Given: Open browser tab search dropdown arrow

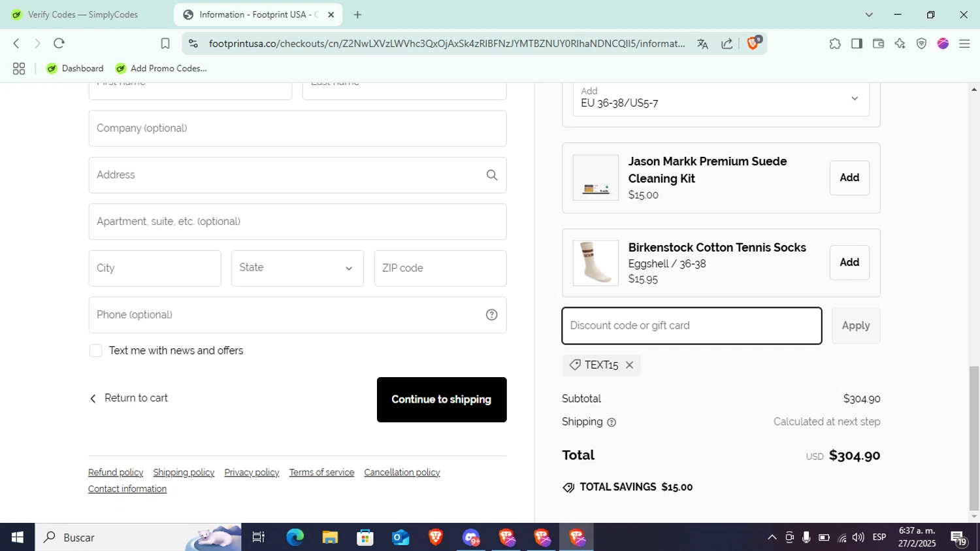Looking at the screenshot, I should 869,14.
